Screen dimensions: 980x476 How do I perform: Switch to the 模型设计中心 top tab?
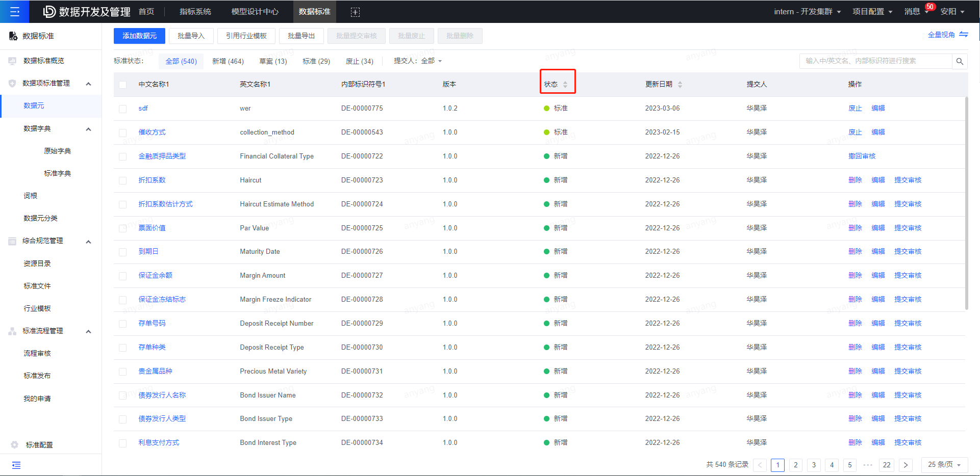pos(255,11)
